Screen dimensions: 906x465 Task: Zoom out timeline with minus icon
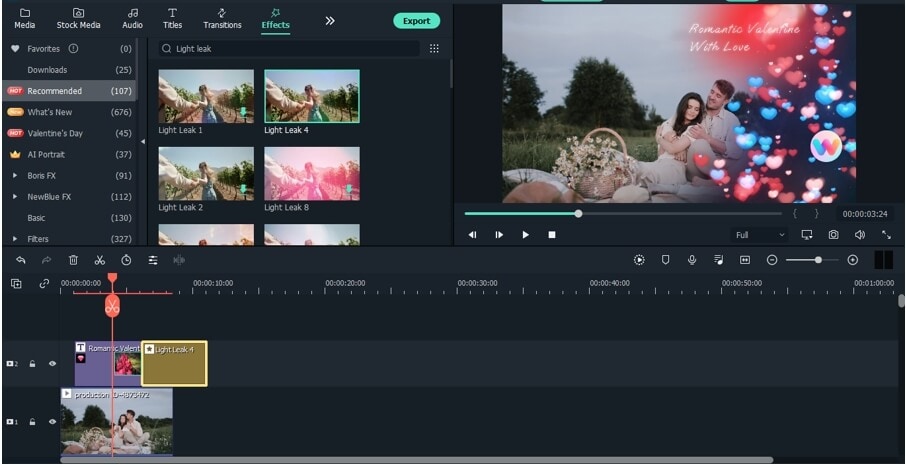pyautogui.click(x=772, y=260)
